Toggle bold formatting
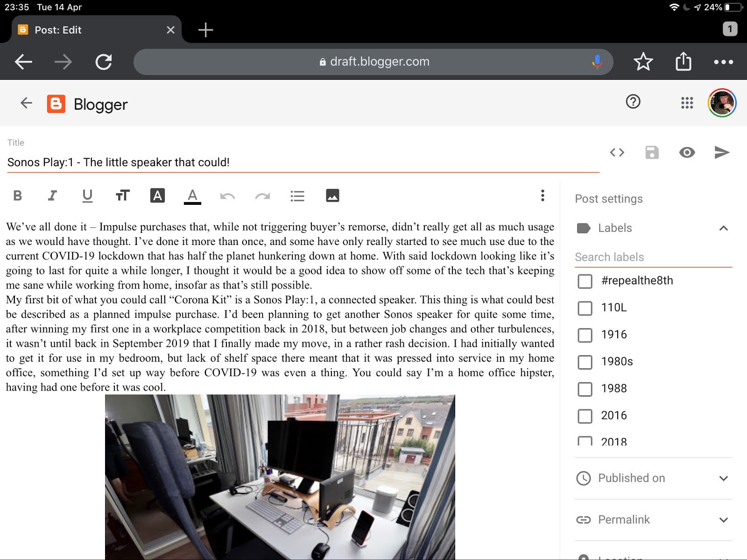The image size is (747, 560). [x=18, y=196]
